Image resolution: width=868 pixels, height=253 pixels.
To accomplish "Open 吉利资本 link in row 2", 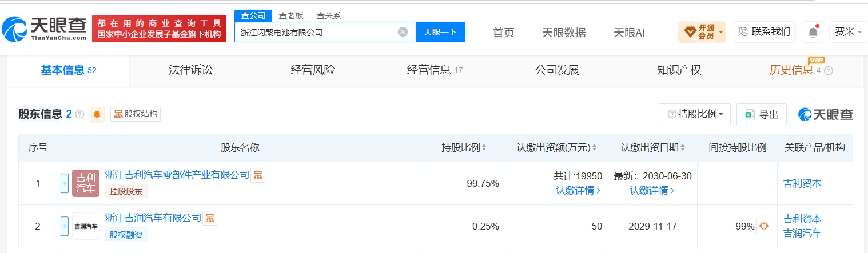I will (x=802, y=219).
